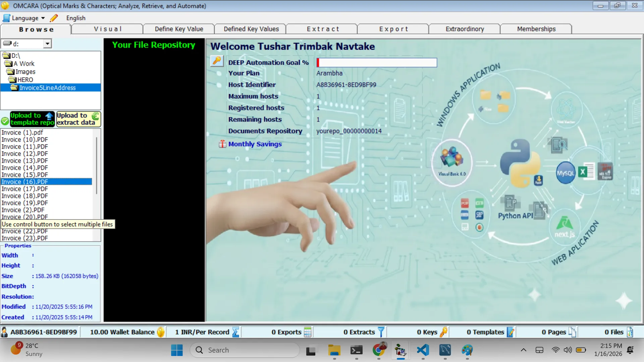This screenshot has width=644, height=362.
Task: Open Visual Studio Code from taskbar
Action: (x=423, y=350)
